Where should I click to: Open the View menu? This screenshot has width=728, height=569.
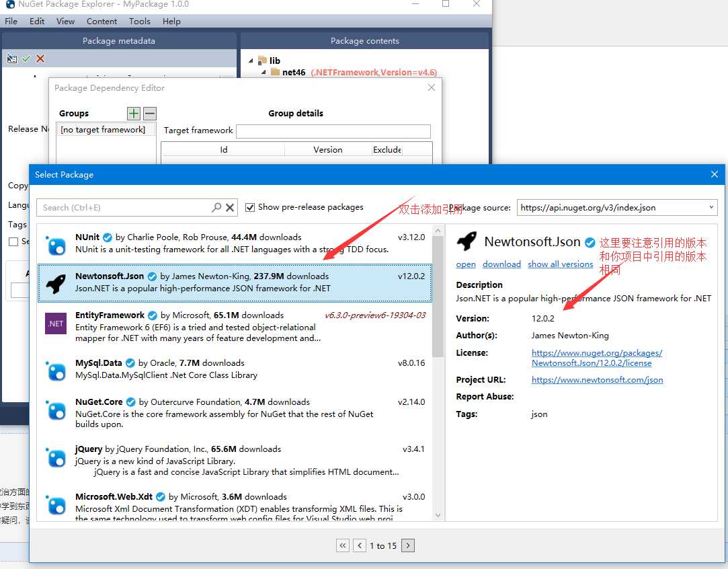click(65, 22)
